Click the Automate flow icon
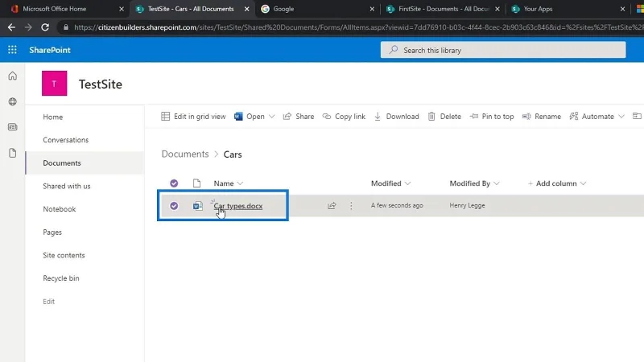This screenshot has height=362, width=644. [574, 116]
